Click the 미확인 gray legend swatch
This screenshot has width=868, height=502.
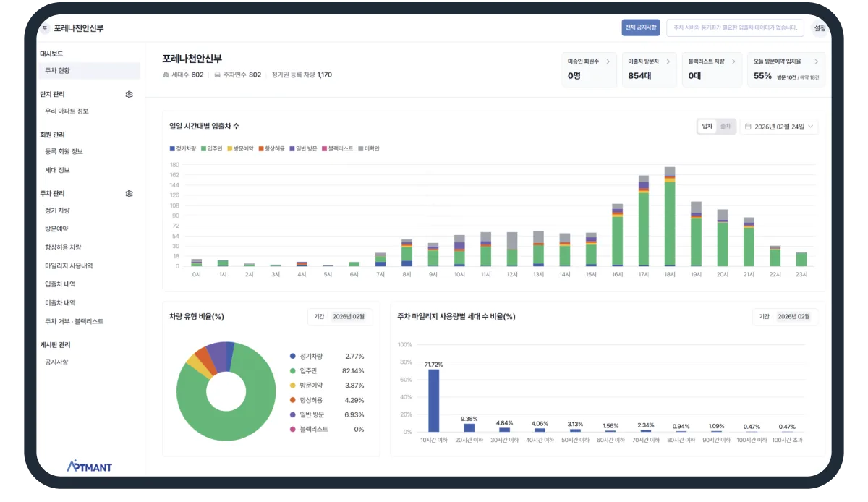361,148
